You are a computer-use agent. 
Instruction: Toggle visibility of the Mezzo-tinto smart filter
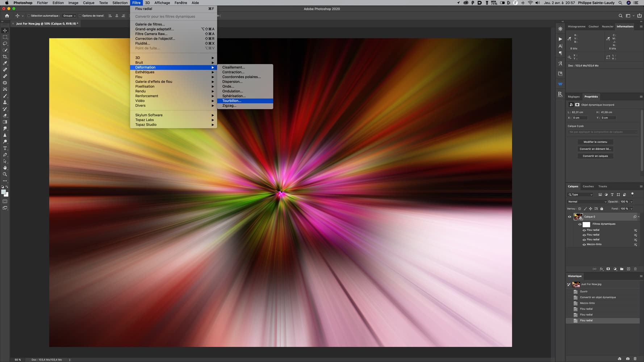584,244
